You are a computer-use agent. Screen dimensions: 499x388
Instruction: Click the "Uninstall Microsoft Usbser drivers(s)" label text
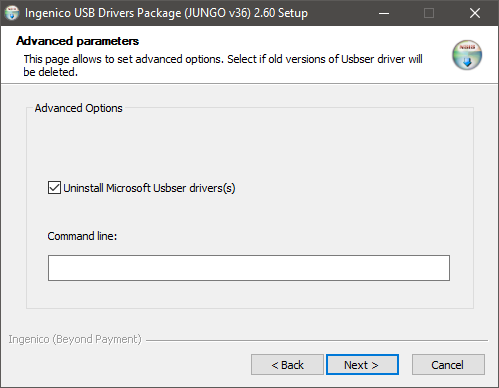click(x=149, y=188)
